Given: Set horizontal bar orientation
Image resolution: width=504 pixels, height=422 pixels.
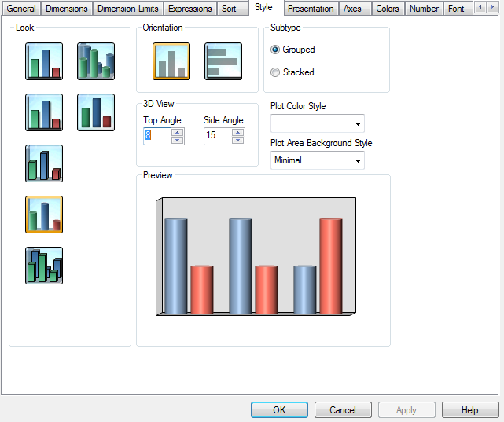Looking at the screenshot, I should tap(223, 61).
